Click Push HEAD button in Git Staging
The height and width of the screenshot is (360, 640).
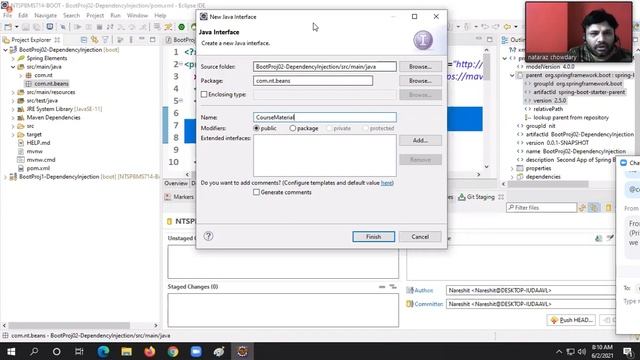(x=571, y=320)
